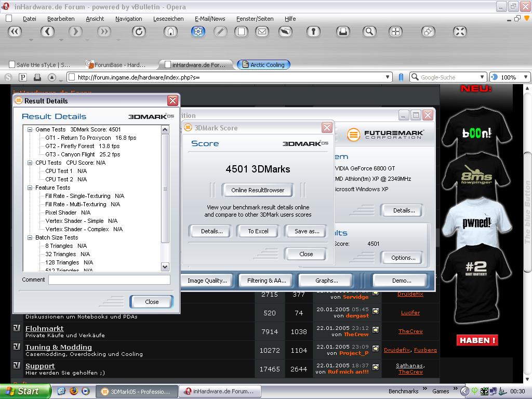The width and height of the screenshot is (532, 399).
Task: Click the pencil wand toolbar icon
Action: click(x=220, y=32)
